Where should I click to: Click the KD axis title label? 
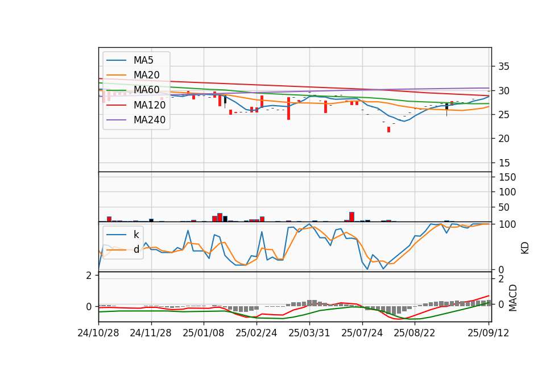[525, 248]
